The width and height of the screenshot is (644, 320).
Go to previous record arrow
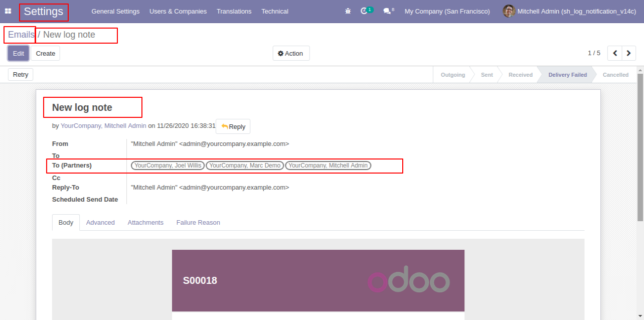pyautogui.click(x=614, y=53)
